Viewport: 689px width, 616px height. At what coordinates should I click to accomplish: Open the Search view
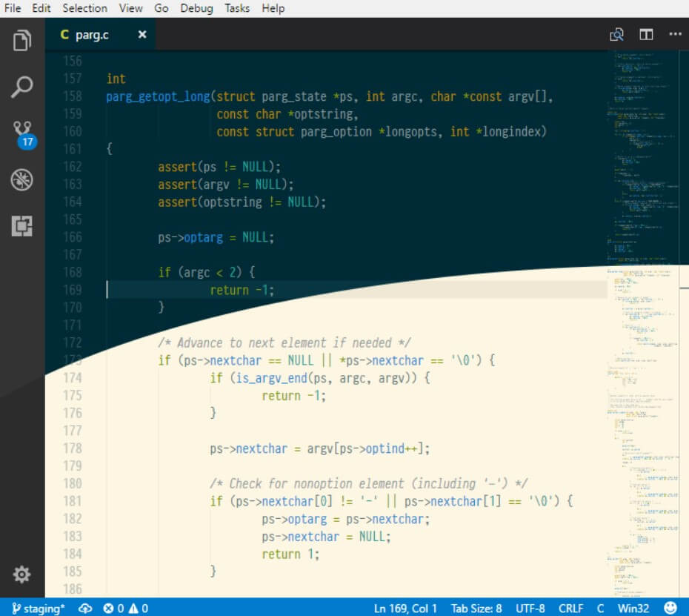pos(22,87)
